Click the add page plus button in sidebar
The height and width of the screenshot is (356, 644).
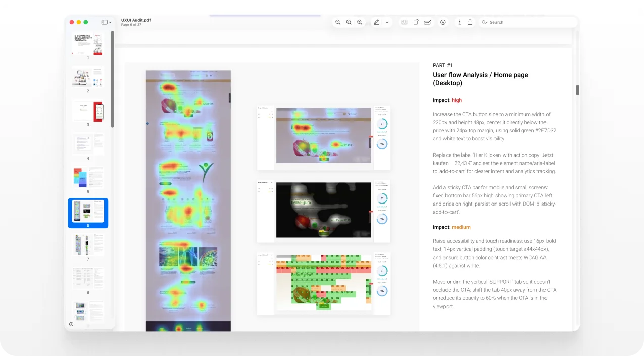(x=71, y=324)
